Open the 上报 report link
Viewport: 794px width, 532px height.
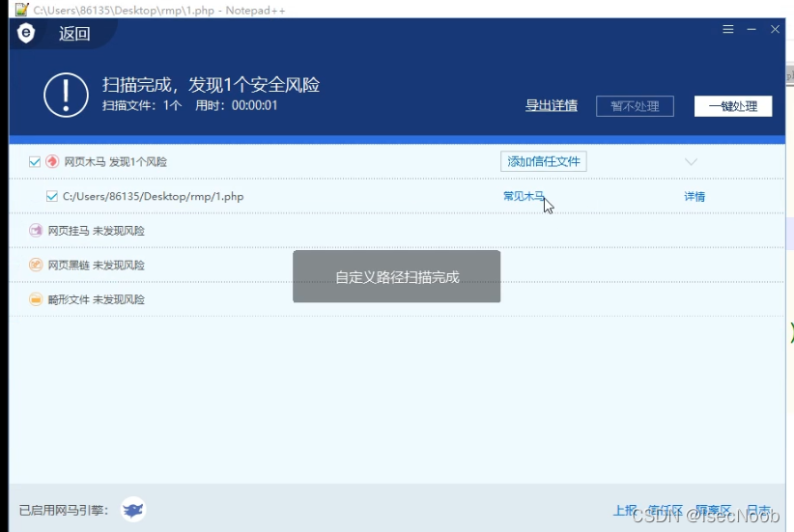[625, 510]
